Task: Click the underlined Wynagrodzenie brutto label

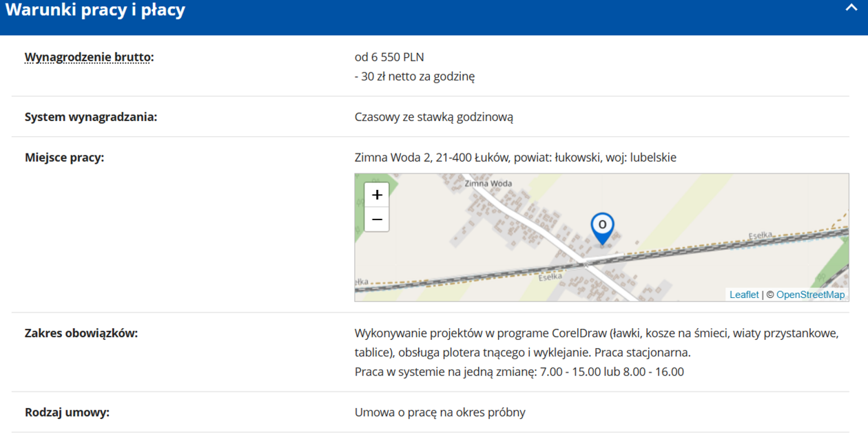Action: tap(89, 57)
